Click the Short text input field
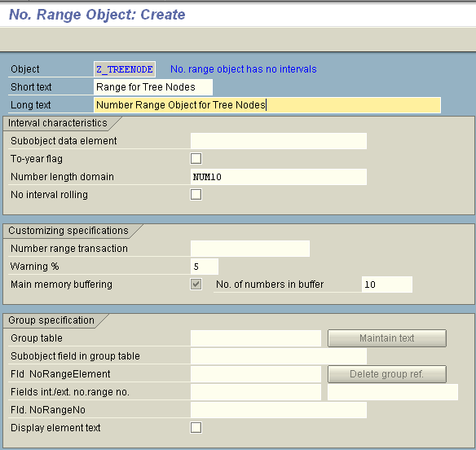 coord(153,87)
